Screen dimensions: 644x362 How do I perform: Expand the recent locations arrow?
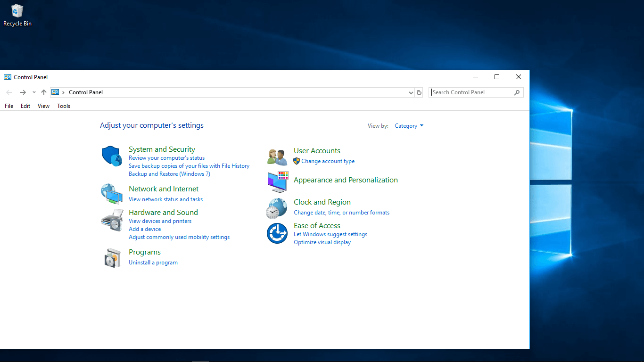(34, 92)
